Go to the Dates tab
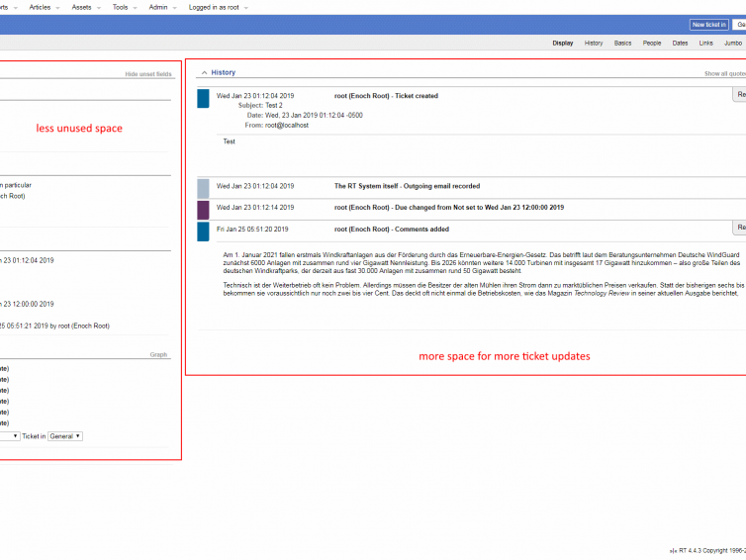The width and height of the screenshot is (746, 560). tap(680, 43)
